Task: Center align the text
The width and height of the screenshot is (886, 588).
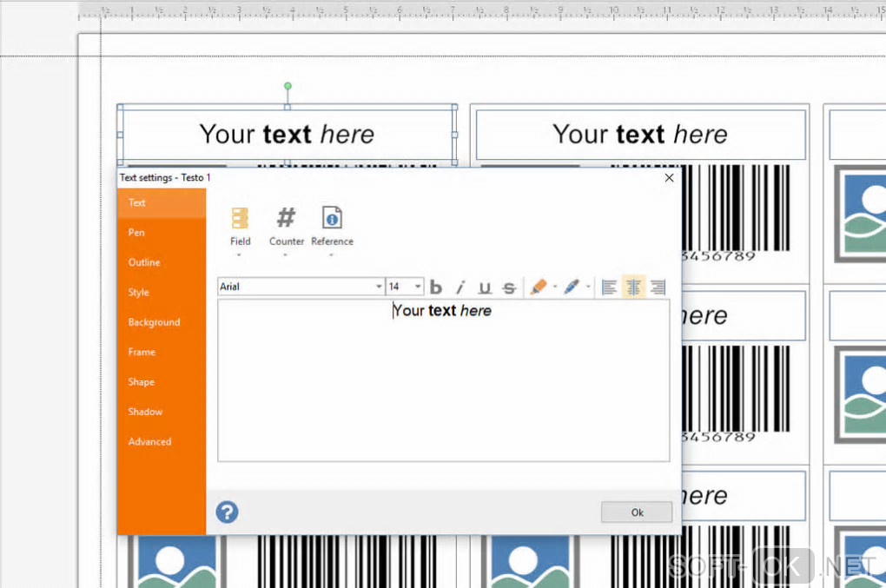Action: point(633,287)
